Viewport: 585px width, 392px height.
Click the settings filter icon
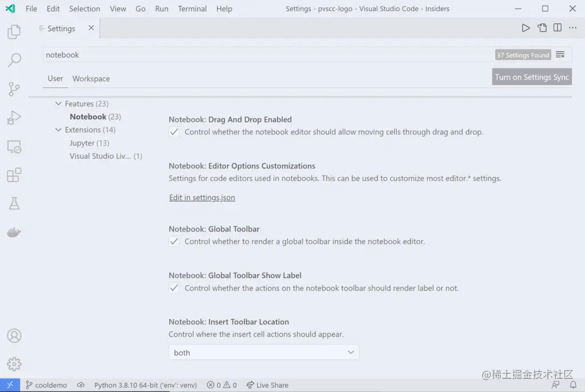pos(560,54)
